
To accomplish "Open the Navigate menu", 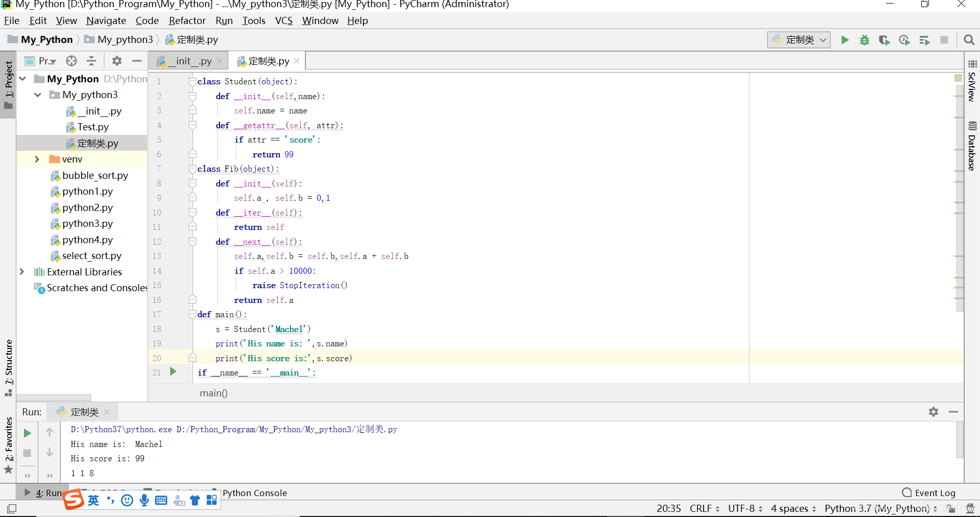I will pyautogui.click(x=106, y=20).
